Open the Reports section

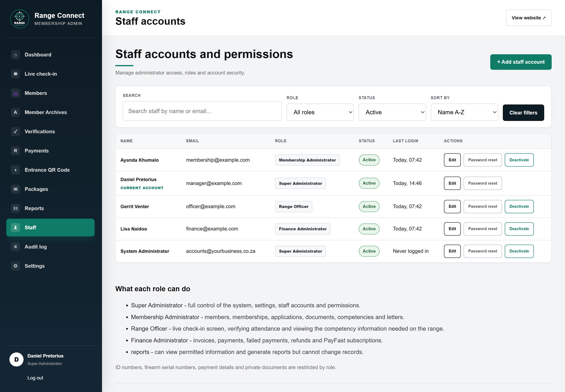click(50, 208)
